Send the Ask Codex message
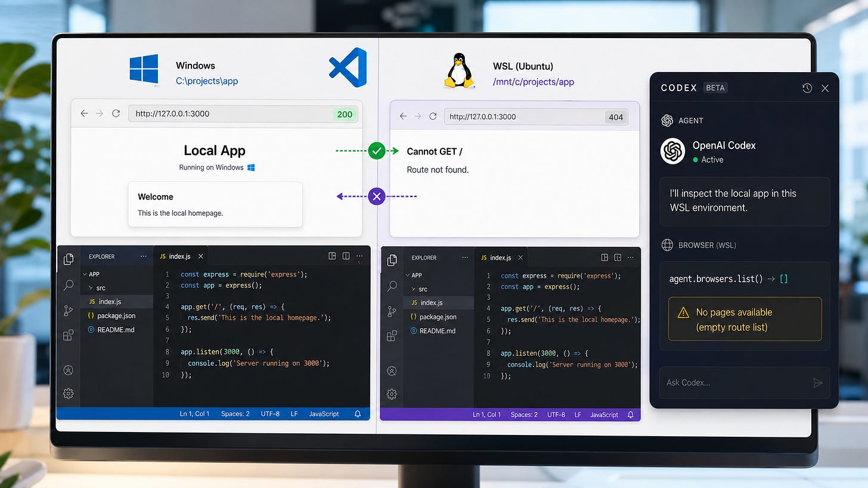This screenshot has width=868, height=488. pos(818,383)
